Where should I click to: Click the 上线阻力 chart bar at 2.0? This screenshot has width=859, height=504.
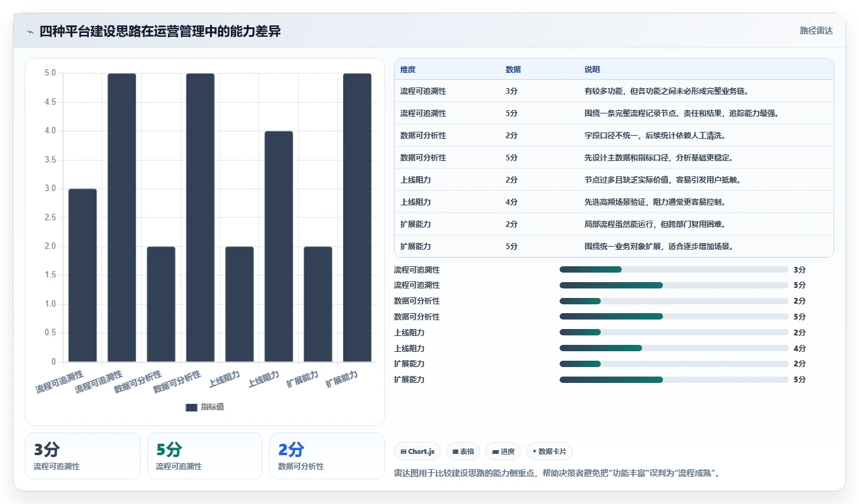coord(239,304)
